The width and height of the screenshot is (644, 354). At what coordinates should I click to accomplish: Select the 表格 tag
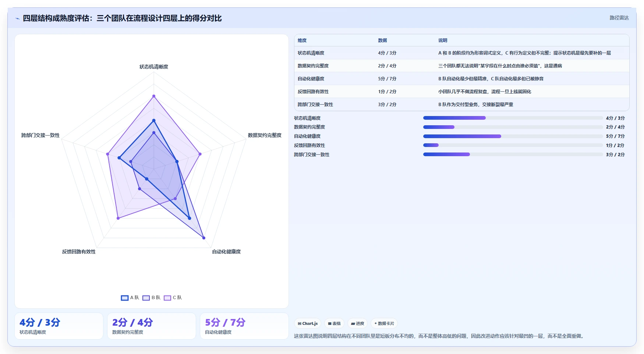click(334, 323)
